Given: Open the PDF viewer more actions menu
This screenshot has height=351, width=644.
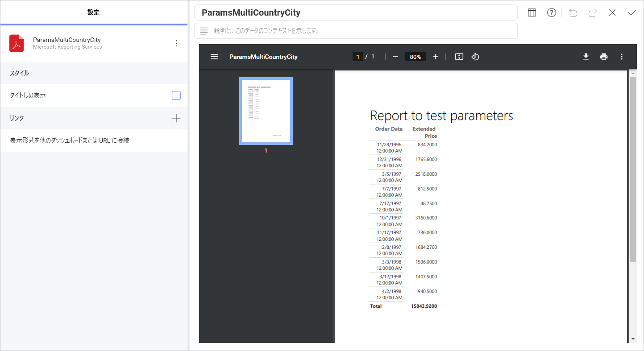Looking at the screenshot, I should pos(622,57).
